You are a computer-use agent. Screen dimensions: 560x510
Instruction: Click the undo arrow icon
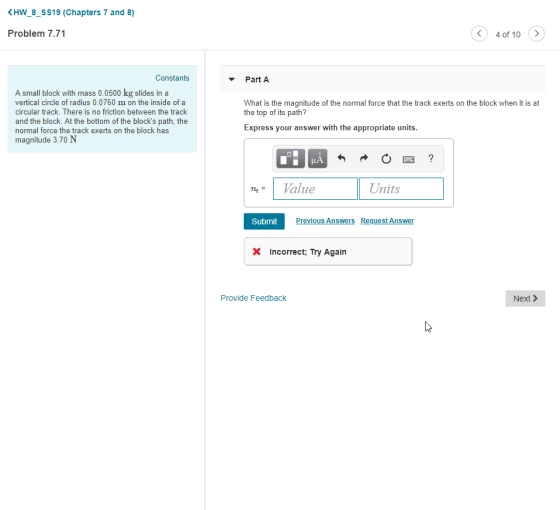pyautogui.click(x=341, y=158)
